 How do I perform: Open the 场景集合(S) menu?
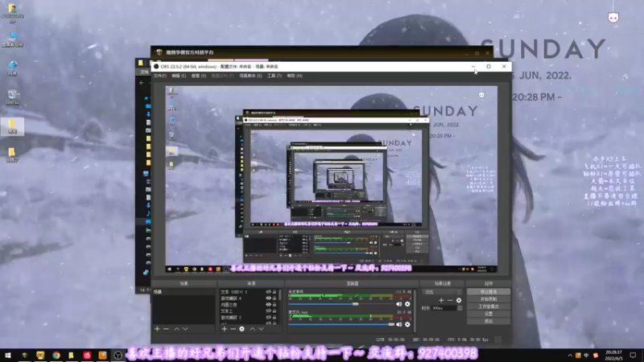(x=250, y=76)
